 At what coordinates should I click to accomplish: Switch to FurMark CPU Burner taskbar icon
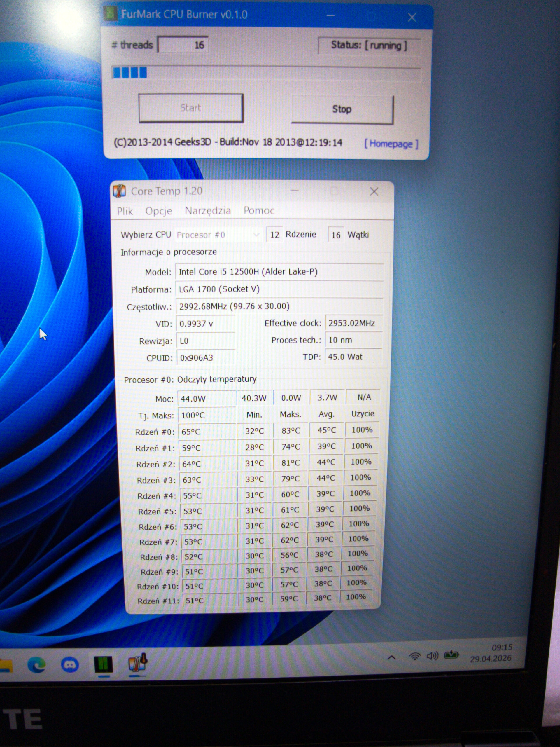(x=103, y=664)
